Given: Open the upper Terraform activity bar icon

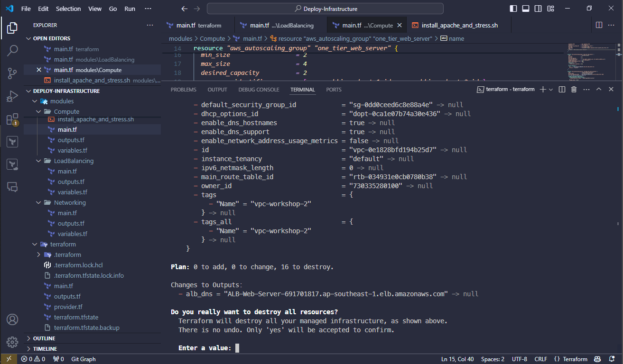Looking at the screenshot, I should 12,142.
